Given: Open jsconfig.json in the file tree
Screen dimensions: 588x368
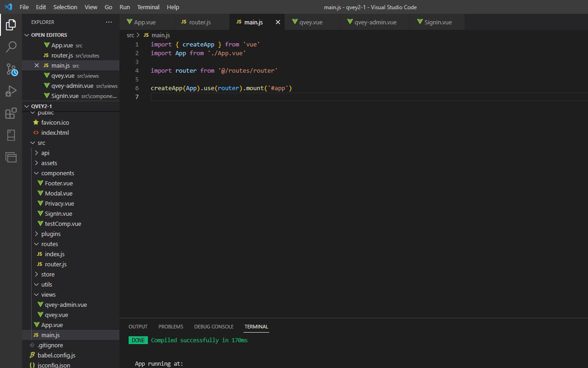Looking at the screenshot, I should click(71, 365).
